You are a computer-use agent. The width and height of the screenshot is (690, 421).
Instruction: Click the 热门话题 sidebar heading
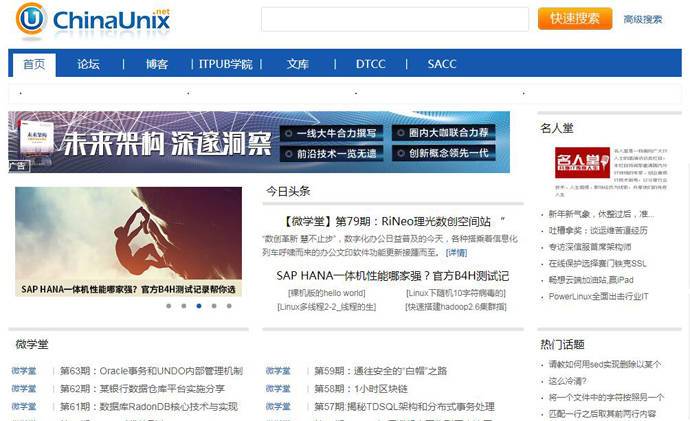pos(562,344)
